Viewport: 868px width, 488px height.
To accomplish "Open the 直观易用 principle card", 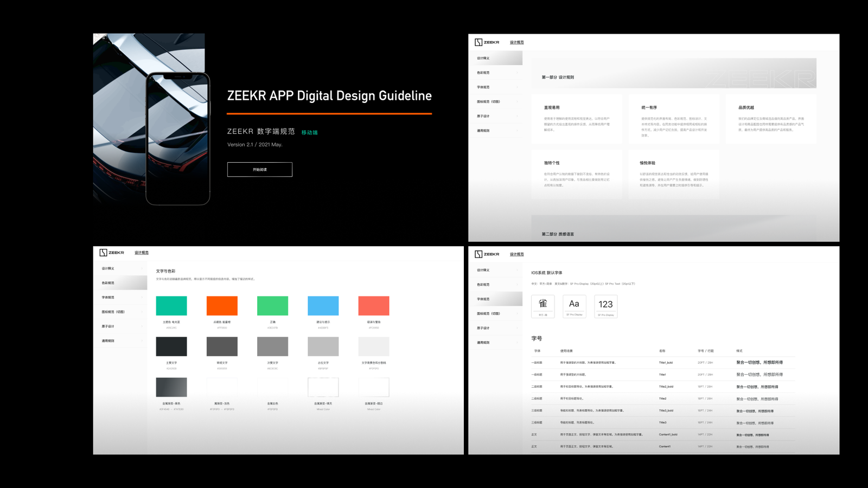I will [577, 119].
